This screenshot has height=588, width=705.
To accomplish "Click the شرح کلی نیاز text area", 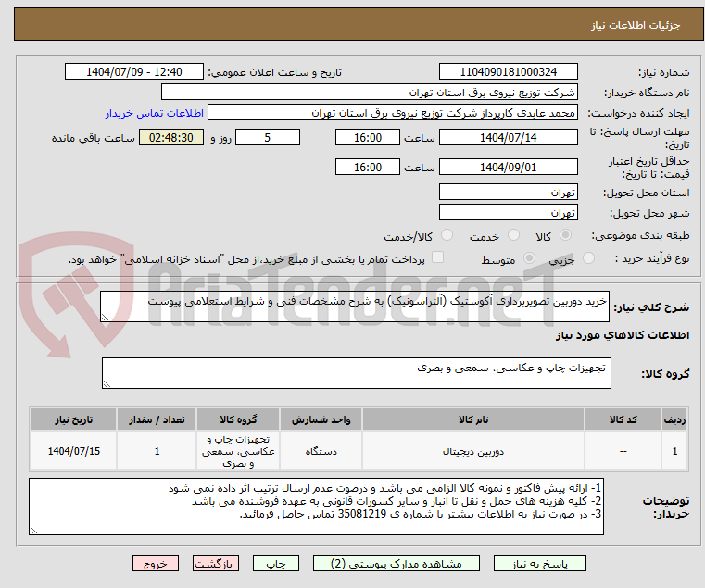I will coord(355,307).
